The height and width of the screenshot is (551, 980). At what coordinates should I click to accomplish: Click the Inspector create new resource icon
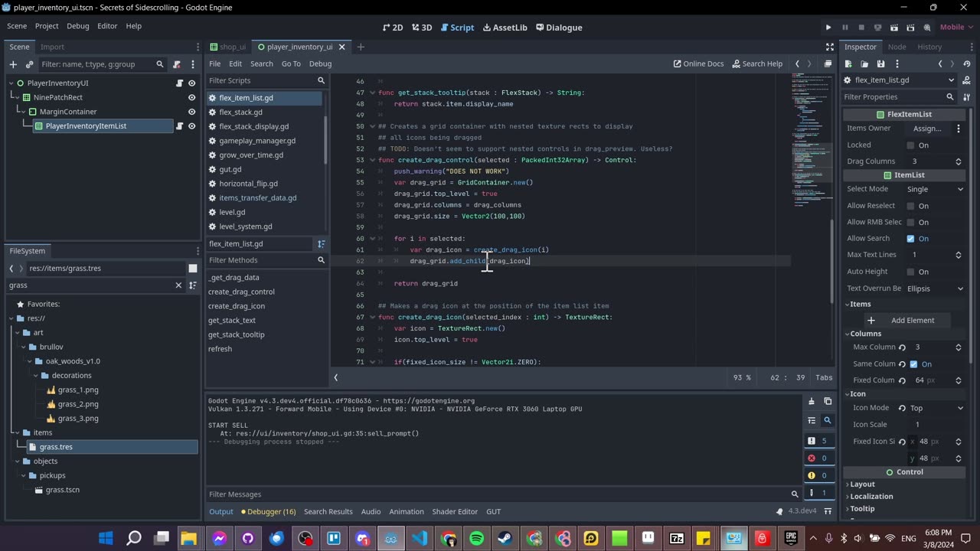click(849, 64)
